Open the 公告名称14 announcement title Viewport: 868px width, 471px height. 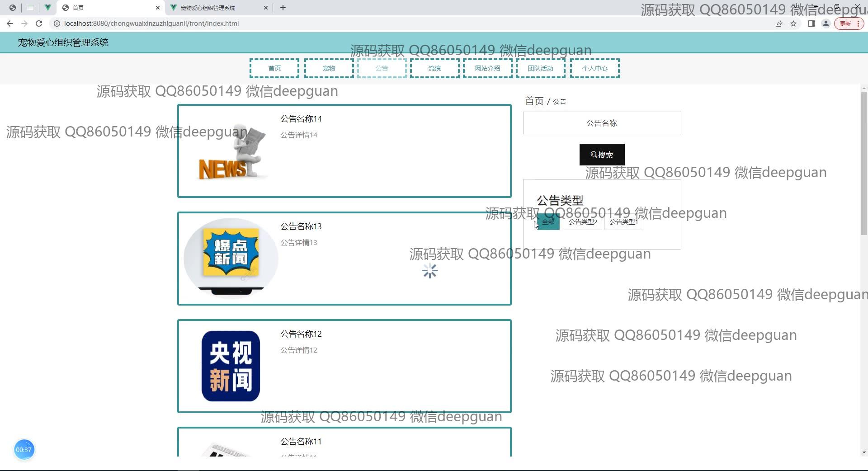tap(301, 119)
